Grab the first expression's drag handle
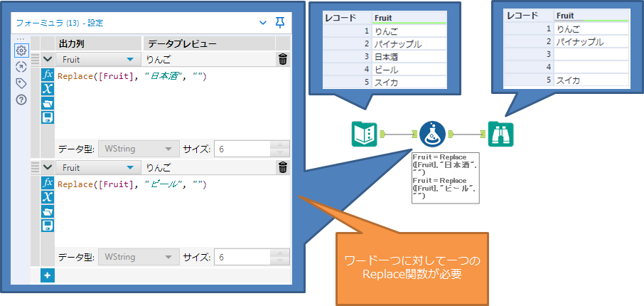This screenshot has height=306, width=644. pos(36,60)
